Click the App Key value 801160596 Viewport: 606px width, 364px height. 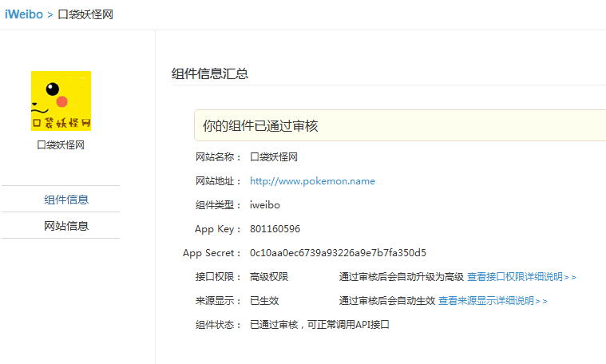[x=275, y=229]
